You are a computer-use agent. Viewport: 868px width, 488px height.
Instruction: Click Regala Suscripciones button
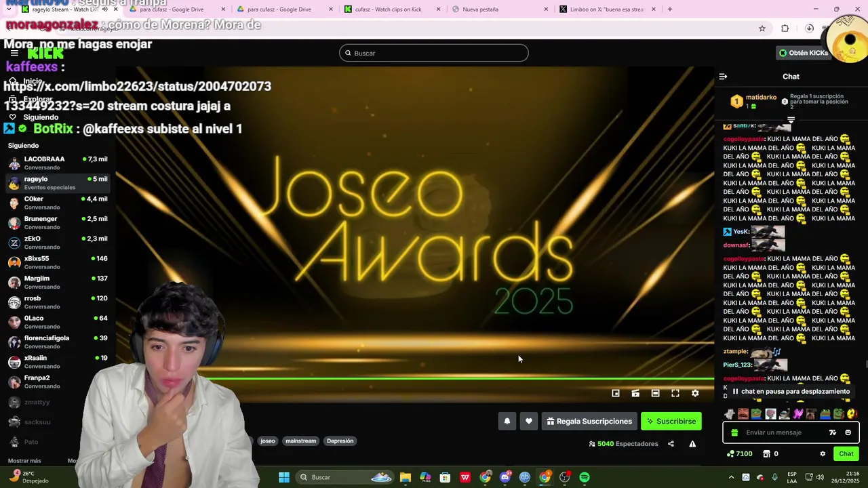[x=589, y=422]
